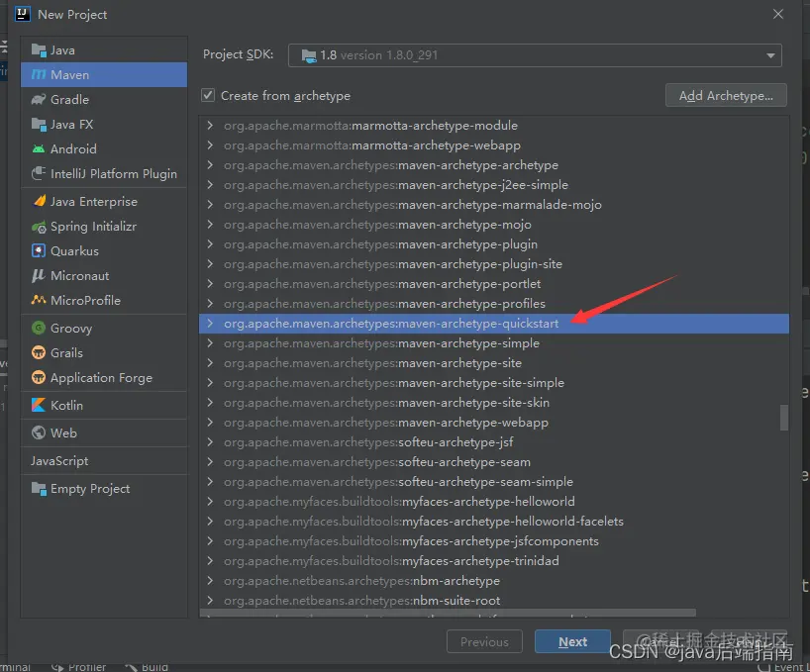Viewport: 810px width, 672px height.
Task: Select softeu-archetype-seam-simple row
Action: click(x=494, y=482)
